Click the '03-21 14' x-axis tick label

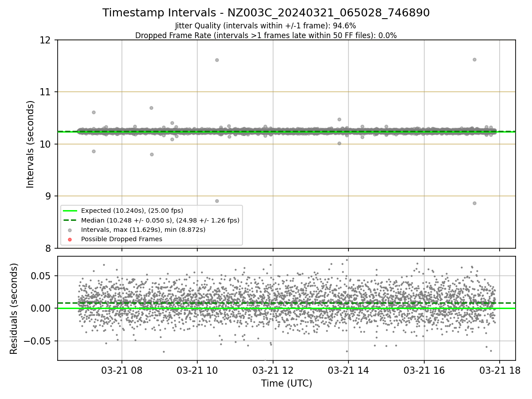point(348,371)
